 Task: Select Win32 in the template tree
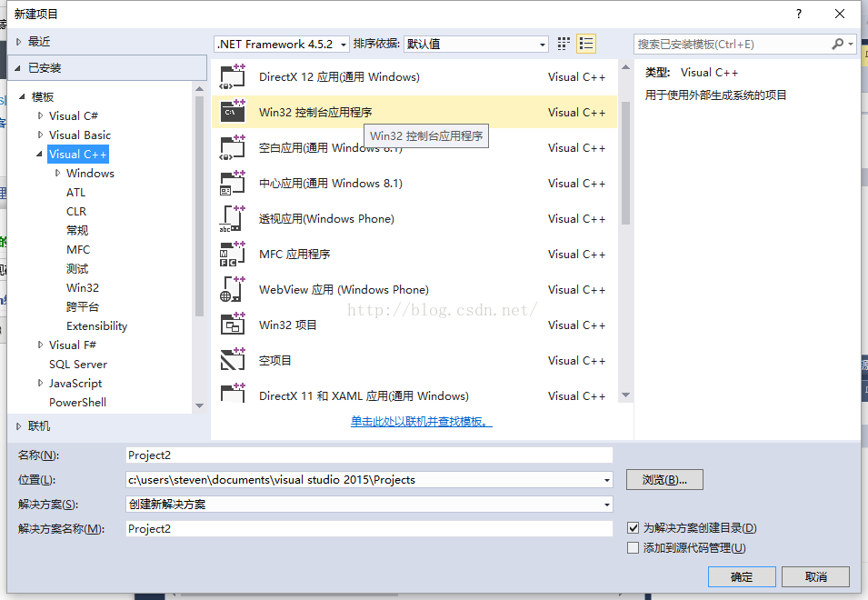pyautogui.click(x=83, y=288)
